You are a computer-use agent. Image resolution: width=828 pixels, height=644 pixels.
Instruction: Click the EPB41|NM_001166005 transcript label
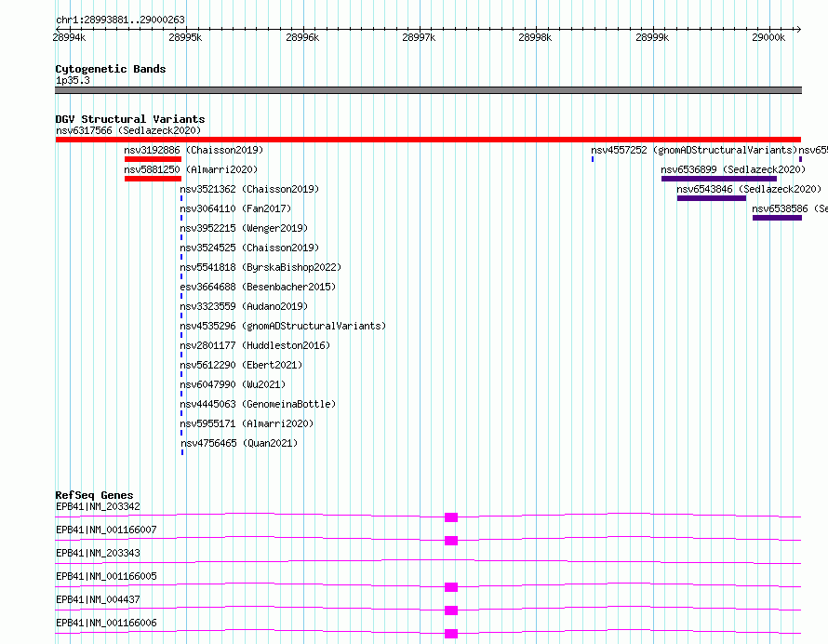pos(106,576)
